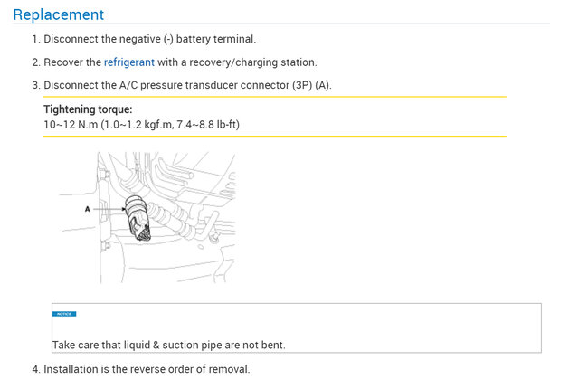Open the refrigerant hyperlink

(128, 62)
